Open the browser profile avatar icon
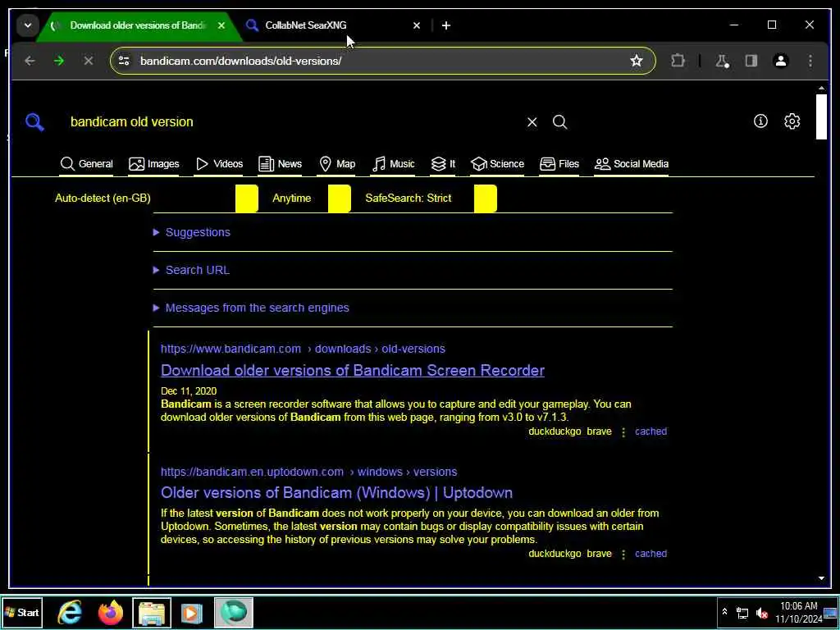Viewport: 840px width, 630px height. coord(781,61)
